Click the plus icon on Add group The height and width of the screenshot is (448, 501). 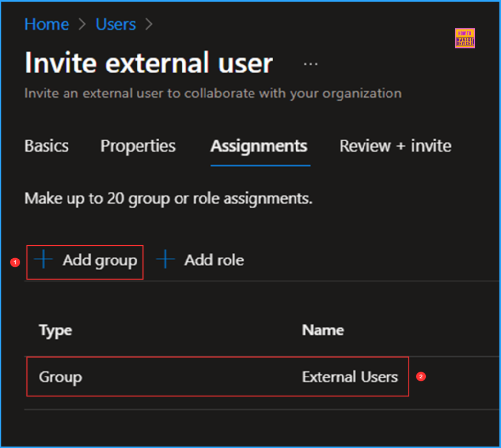tap(43, 260)
